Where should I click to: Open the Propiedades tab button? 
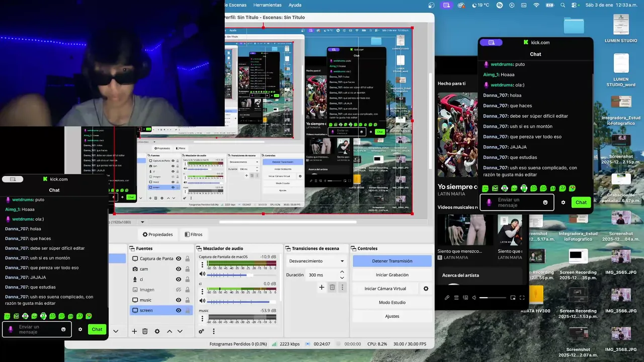click(157, 234)
